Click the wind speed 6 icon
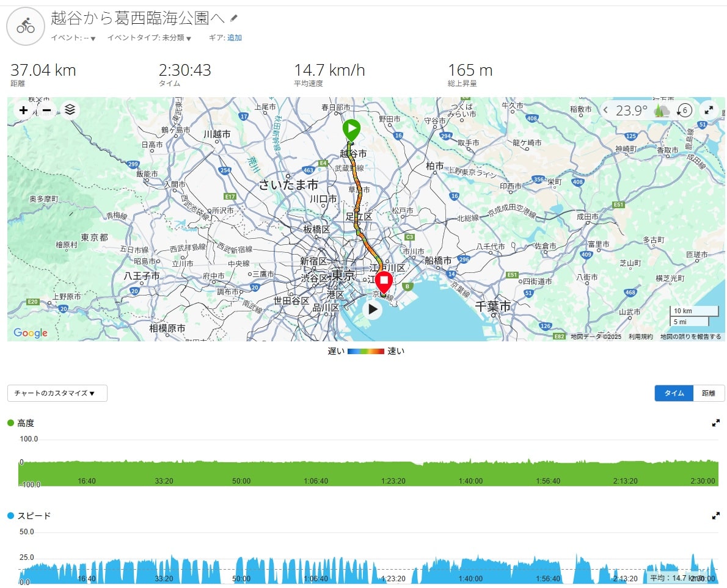The height and width of the screenshot is (588, 727). [x=684, y=111]
